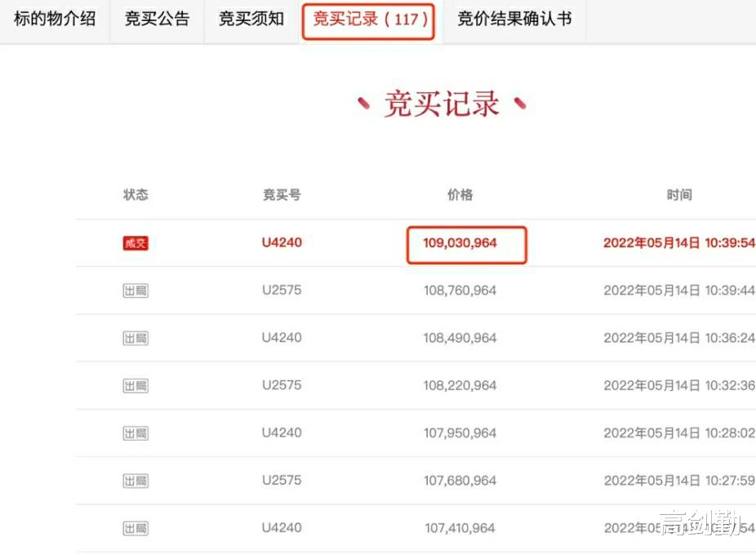
Task: Switch to the 标的物介绍 tab
Action: pos(53,20)
